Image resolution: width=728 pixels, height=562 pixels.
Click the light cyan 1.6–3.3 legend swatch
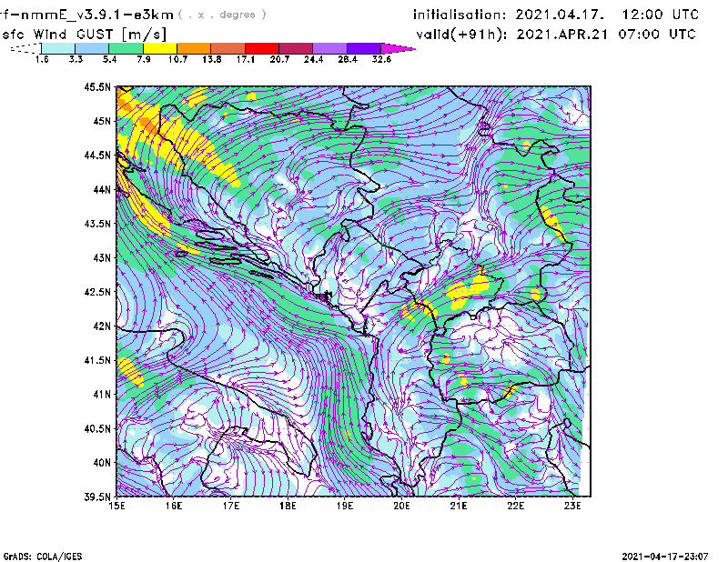tap(58, 48)
